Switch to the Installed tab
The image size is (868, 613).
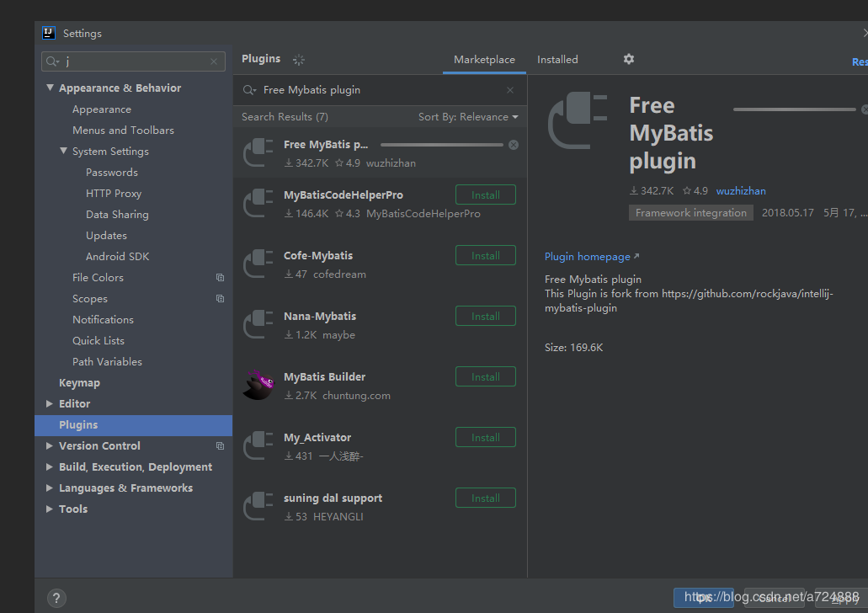pos(557,59)
